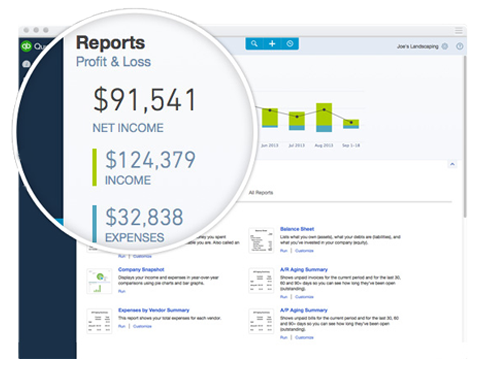Screen dimensions: 482x369
Task: Open the Company Snapshot report link
Action: (x=141, y=269)
